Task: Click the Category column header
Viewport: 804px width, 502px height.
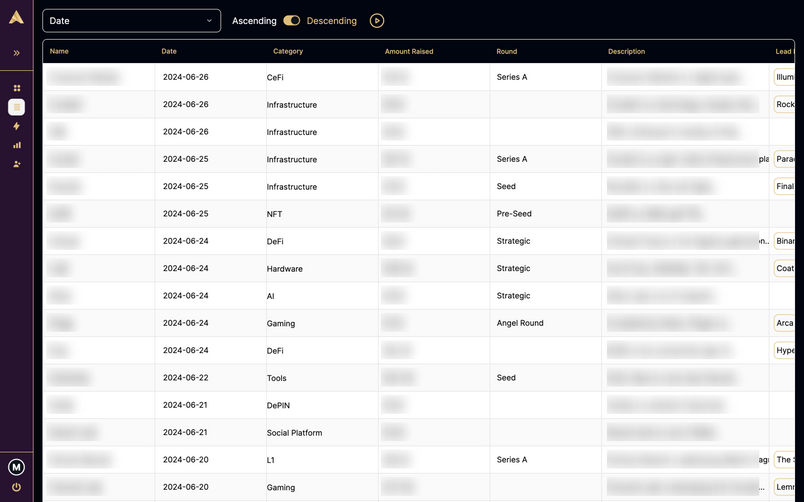Action: click(x=288, y=51)
